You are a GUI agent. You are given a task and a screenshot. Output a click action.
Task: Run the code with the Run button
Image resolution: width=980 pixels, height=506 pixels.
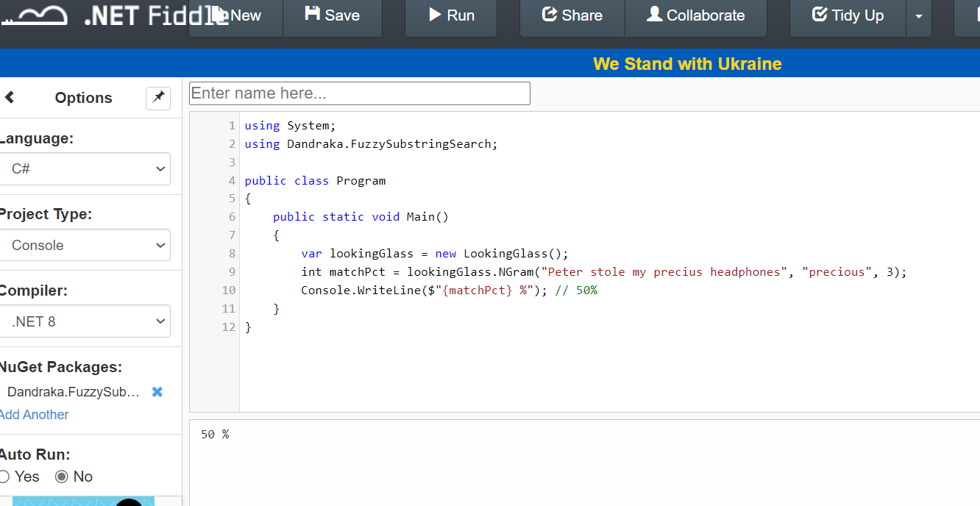[x=451, y=15]
